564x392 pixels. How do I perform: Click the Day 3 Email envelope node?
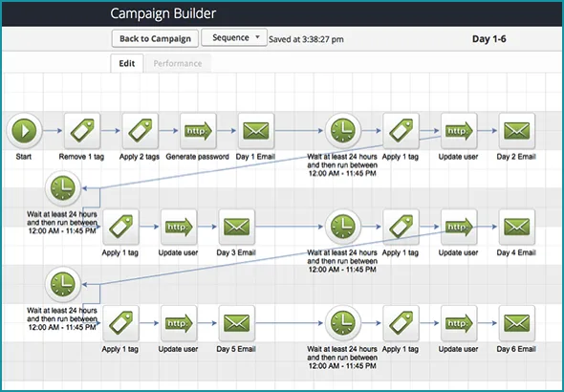(x=237, y=227)
